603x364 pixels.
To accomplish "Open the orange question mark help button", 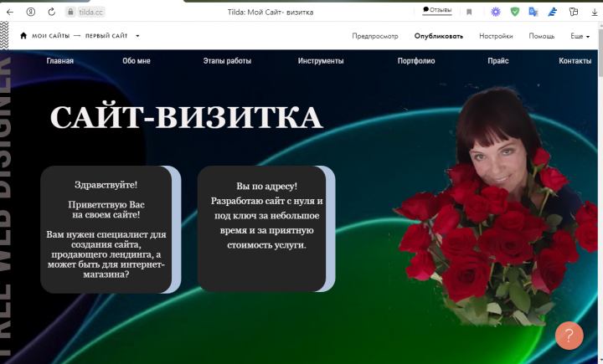I will pyautogui.click(x=569, y=336).
